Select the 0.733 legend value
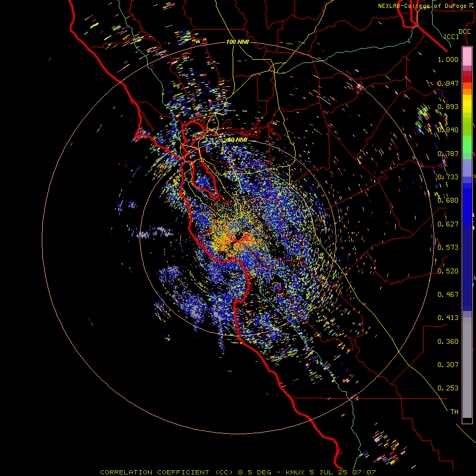Viewport: 476px width, 476px height. [x=448, y=177]
